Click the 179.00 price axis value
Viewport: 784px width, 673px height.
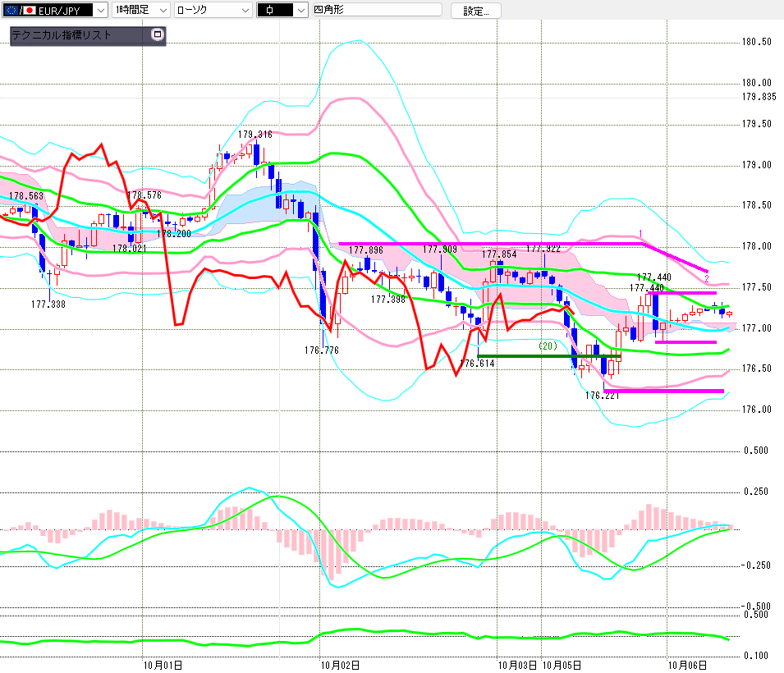[x=757, y=164]
